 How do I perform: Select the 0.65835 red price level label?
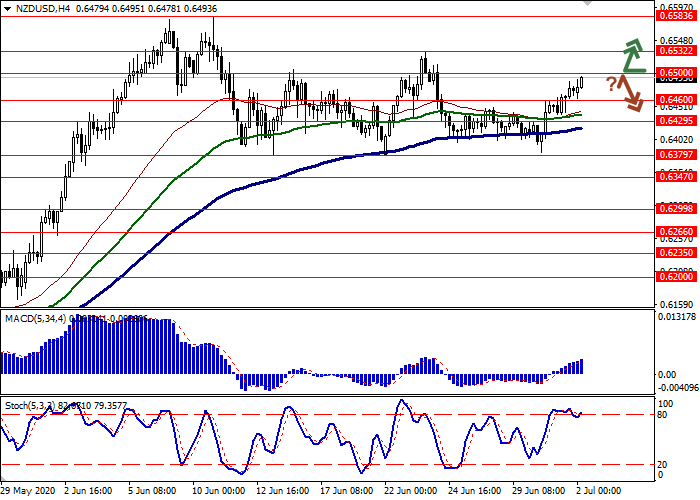(x=674, y=16)
